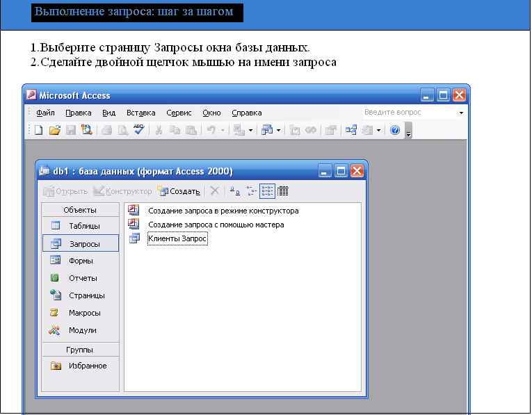Screen dimensions: 532x415
Task: Open the Сервис menu
Action: point(179,113)
